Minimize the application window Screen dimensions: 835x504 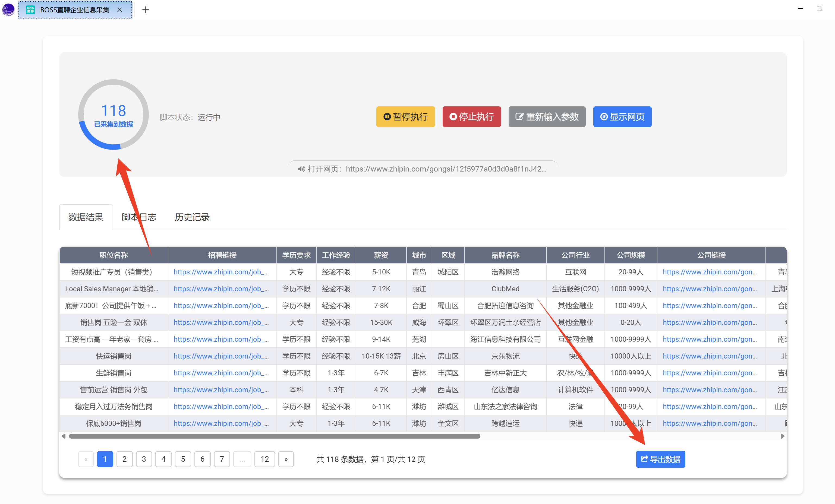point(801,8)
